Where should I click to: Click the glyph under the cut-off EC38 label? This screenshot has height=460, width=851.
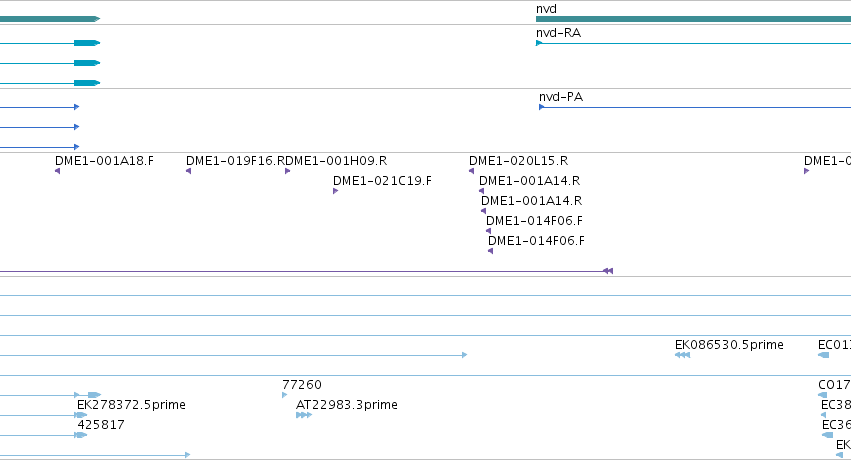pyautogui.click(x=823, y=415)
